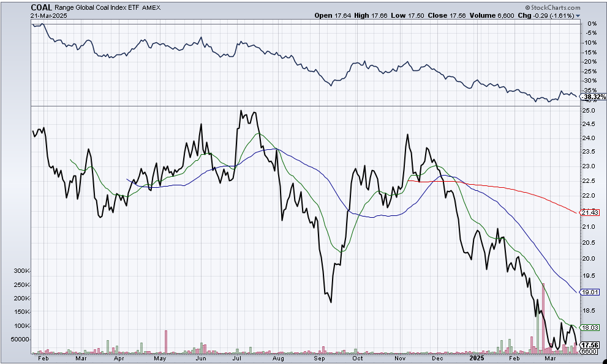
Task: Click the 250K volume axis label
Action: point(21,285)
